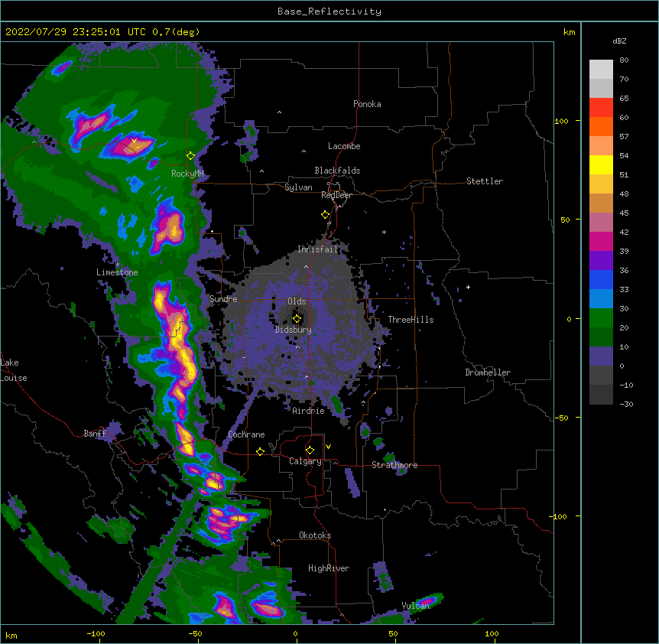Click the Lacombe city label
659x644 pixels.
coord(344,146)
